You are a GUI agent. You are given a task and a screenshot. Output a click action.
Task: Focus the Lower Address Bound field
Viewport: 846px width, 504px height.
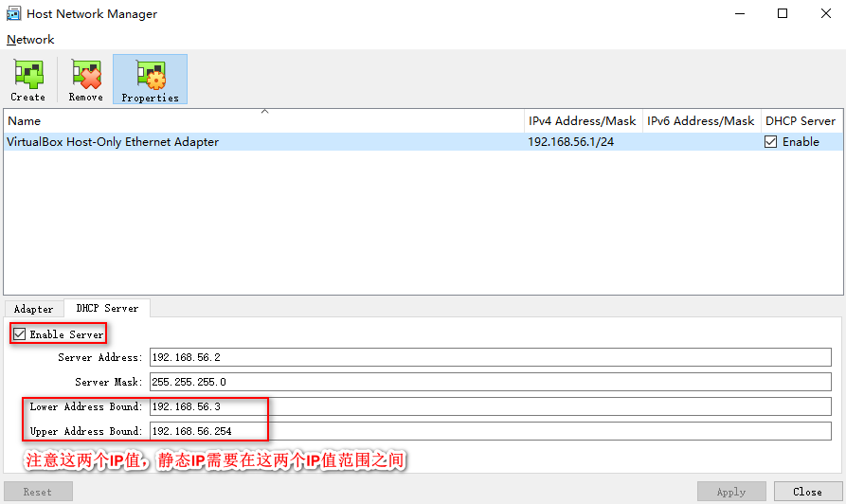point(491,406)
